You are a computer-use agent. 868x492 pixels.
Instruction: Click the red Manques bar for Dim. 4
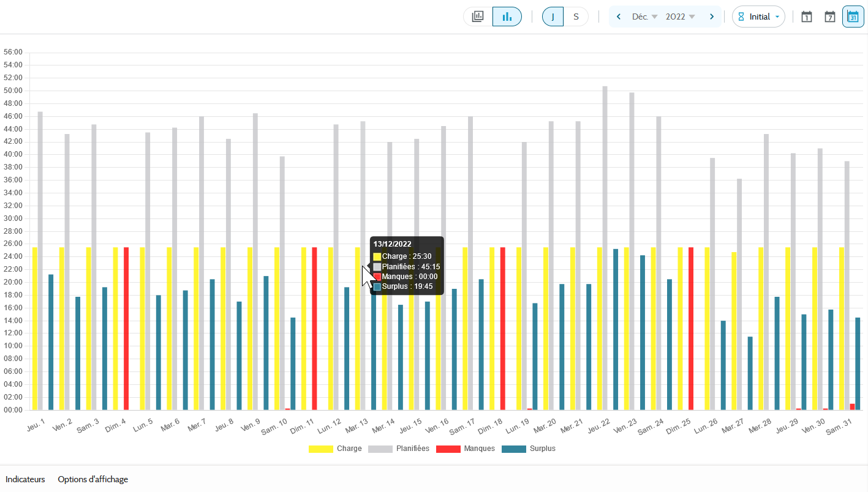pos(126,329)
